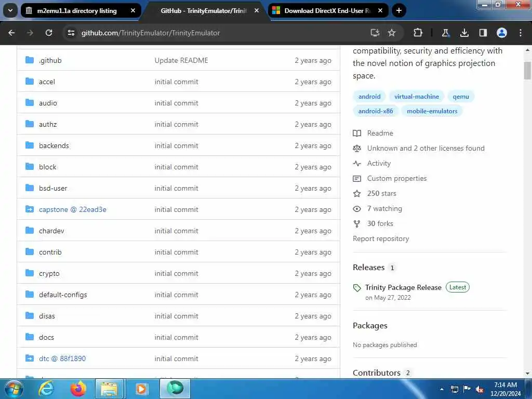Close the Download DirectX tab
Image resolution: width=532 pixels, height=399 pixels.
pos(380,10)
